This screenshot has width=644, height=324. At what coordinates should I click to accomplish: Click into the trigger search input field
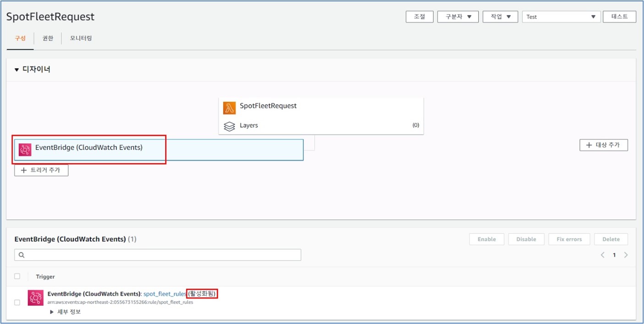point(158,255)
